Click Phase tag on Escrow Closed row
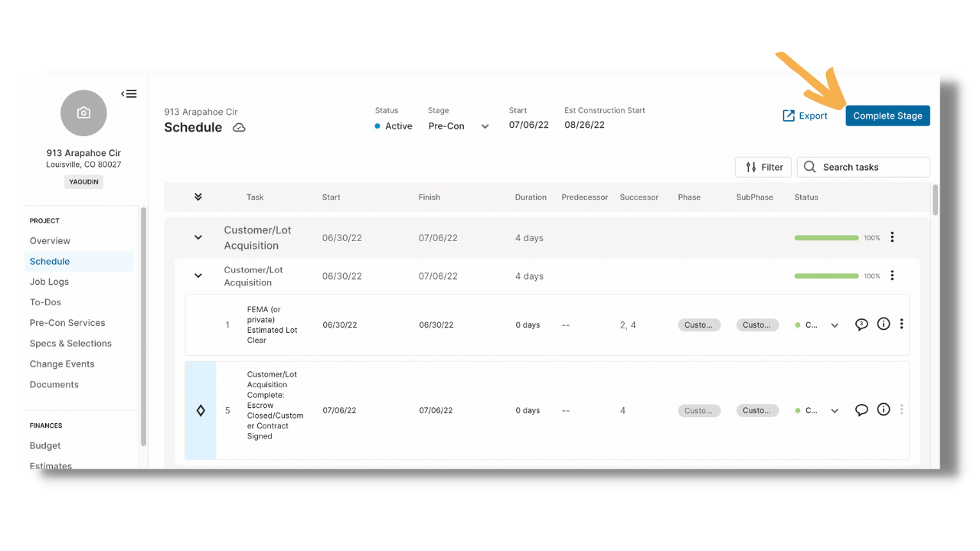The height and width of the screenshot is (551, 980). tap(698, 411)
